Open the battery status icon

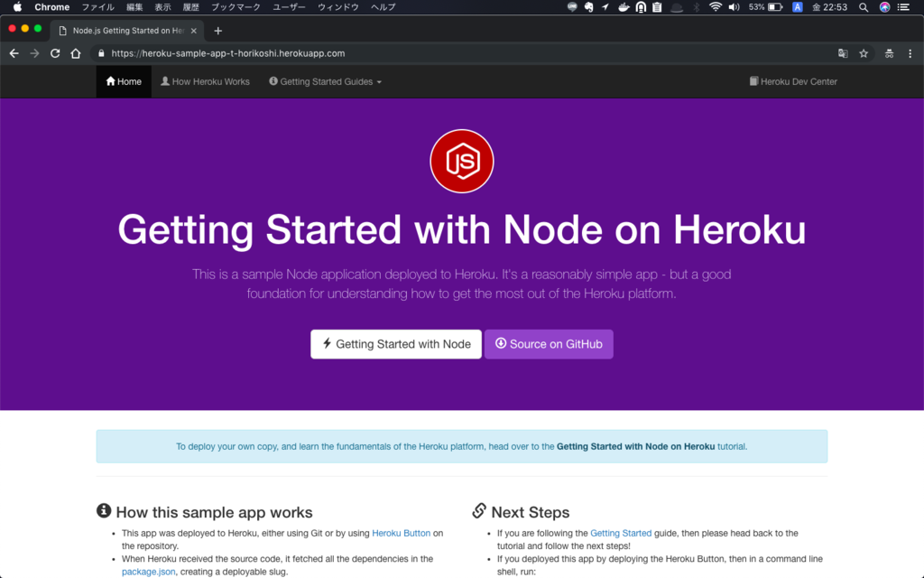coord(775,7)
